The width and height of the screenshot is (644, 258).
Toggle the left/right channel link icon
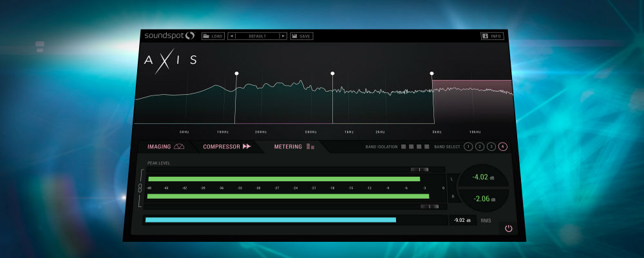coord(139,188)
